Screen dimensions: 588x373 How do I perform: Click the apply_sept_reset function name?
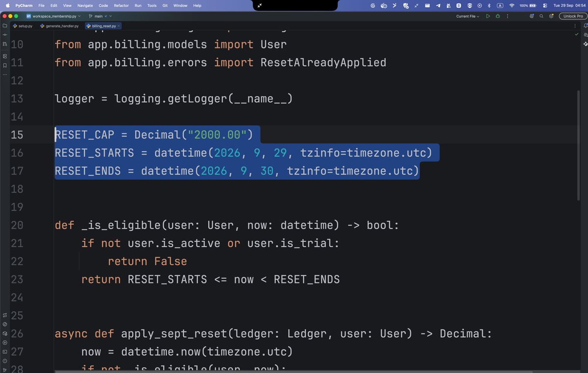tap(174, 334)
